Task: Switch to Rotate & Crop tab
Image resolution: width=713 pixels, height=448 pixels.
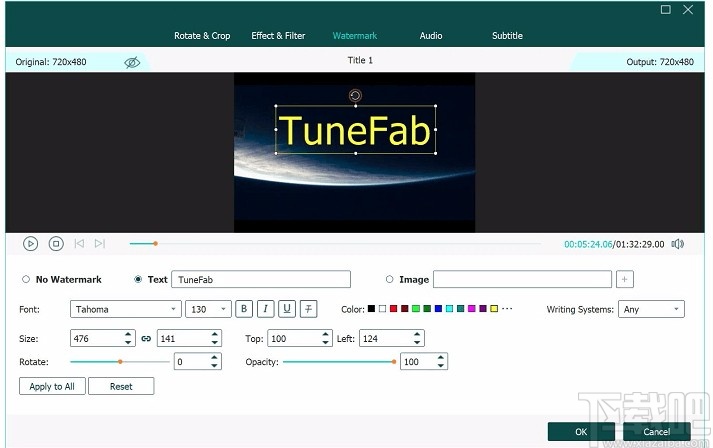Action: click(202, 36)
